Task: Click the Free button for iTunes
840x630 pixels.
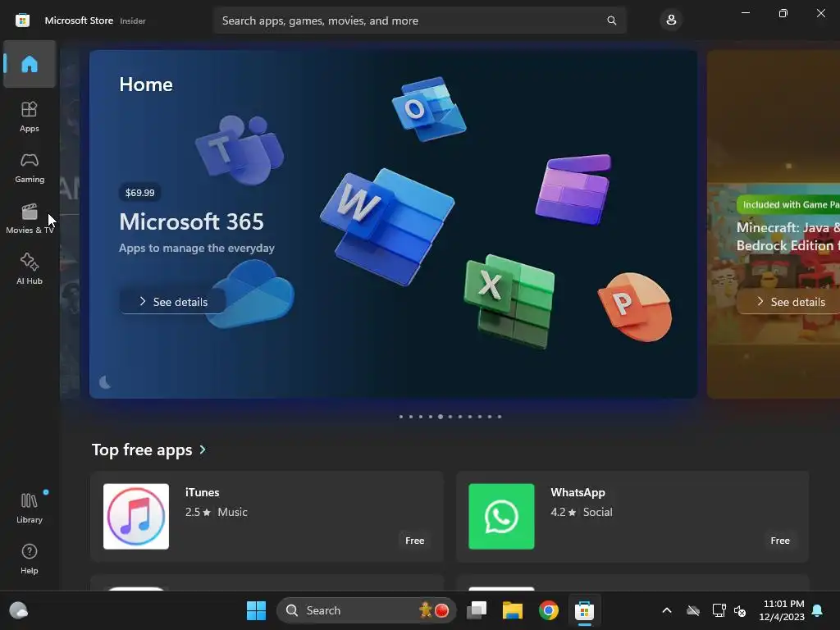Action: tap(414, 541)
